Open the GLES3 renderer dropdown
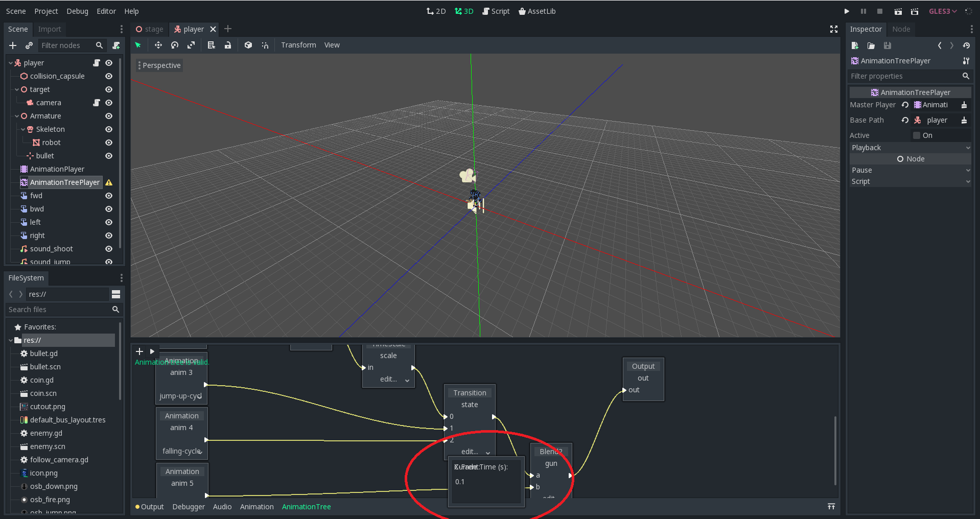This screenshot has height=519, width=980. point(943,11)
